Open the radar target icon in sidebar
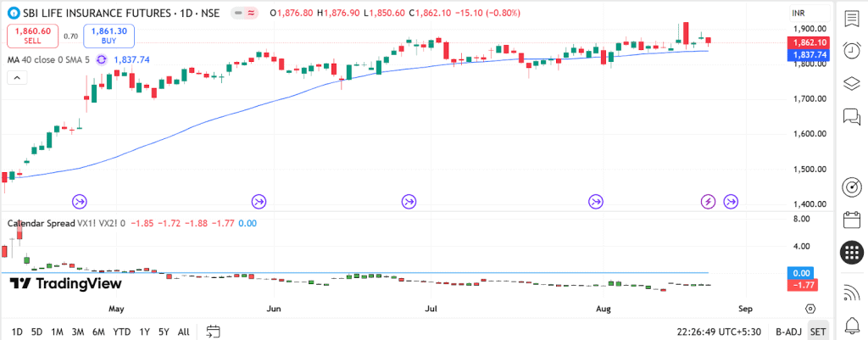 (851, 187)
